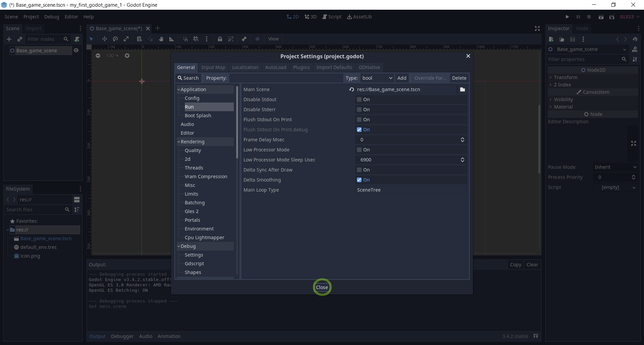Switch to the Input Map tab
644x345 pixels.
pos(213,67)
